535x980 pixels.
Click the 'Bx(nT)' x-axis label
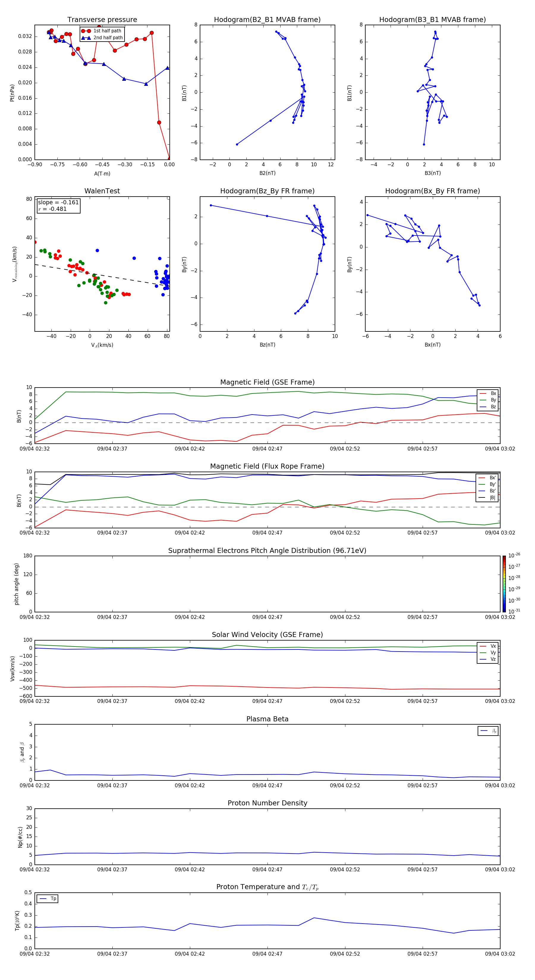pos(432,345)
